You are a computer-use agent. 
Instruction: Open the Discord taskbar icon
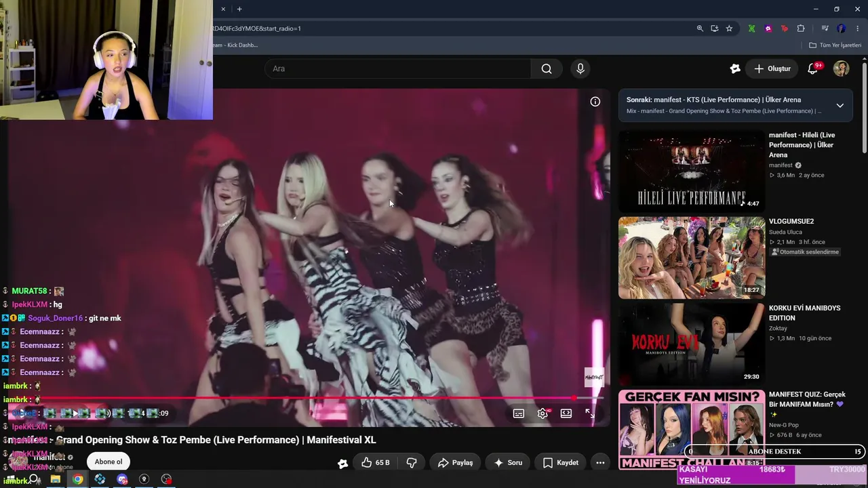coord(122,479)
